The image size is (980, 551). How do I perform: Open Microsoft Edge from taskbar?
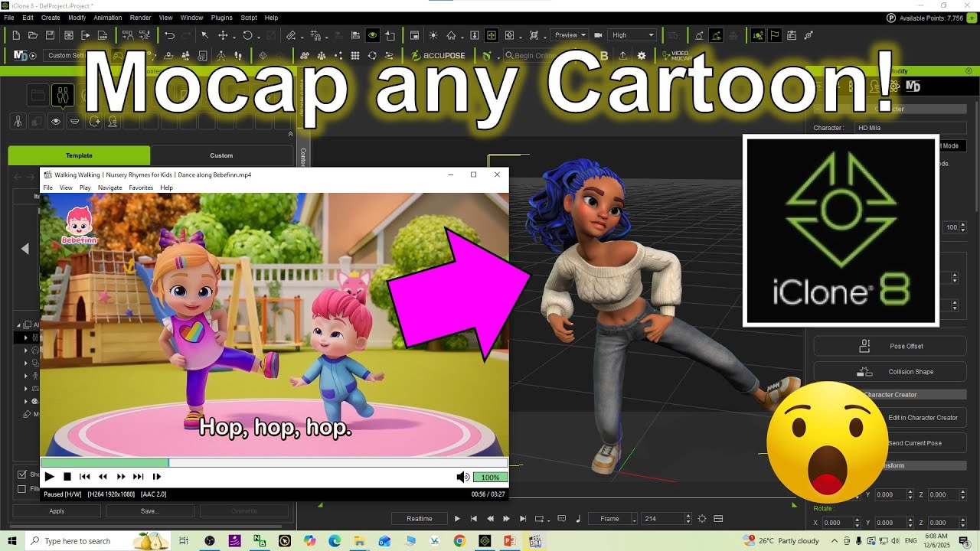point(335,541)
